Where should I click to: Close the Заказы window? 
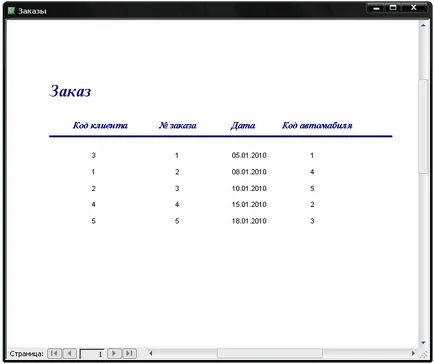(x=414, y=8)
